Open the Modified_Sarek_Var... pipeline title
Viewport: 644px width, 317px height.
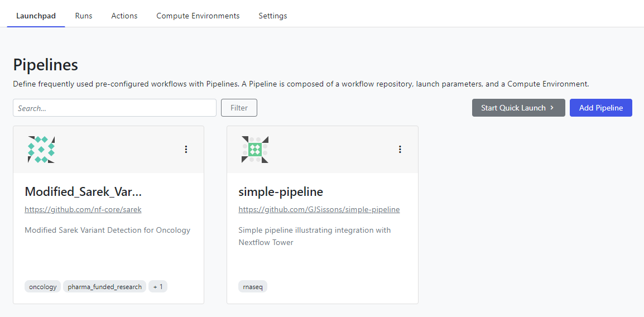click(x=83, y=192)
